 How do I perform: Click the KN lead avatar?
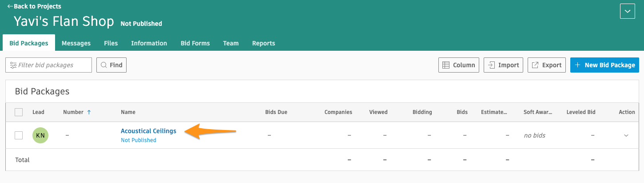tap(40, 135)
